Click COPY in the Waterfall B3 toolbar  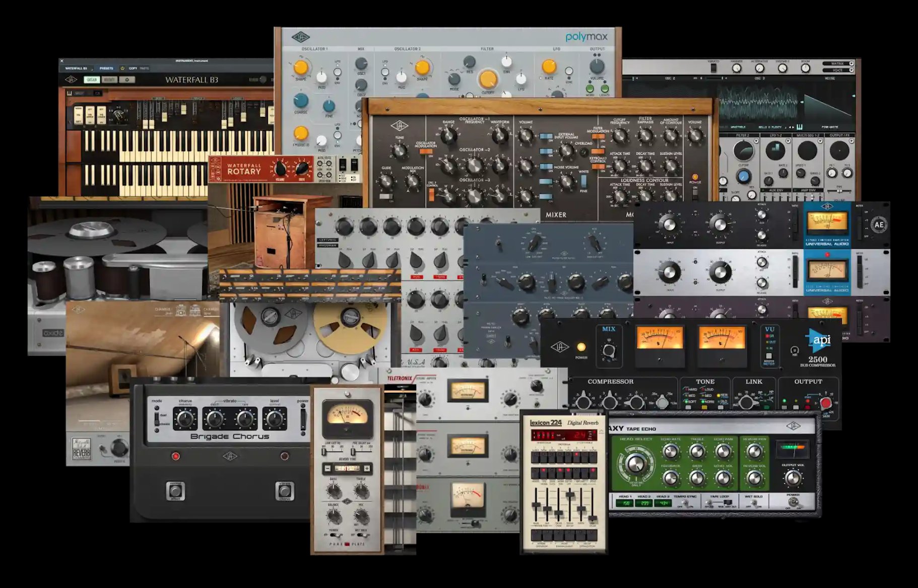tap(133, 68)
